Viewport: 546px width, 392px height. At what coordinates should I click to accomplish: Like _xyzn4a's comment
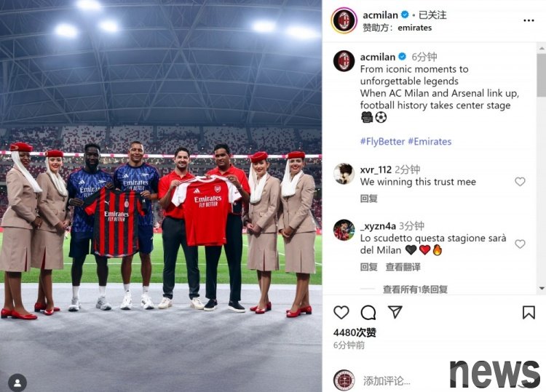(520, 244)
